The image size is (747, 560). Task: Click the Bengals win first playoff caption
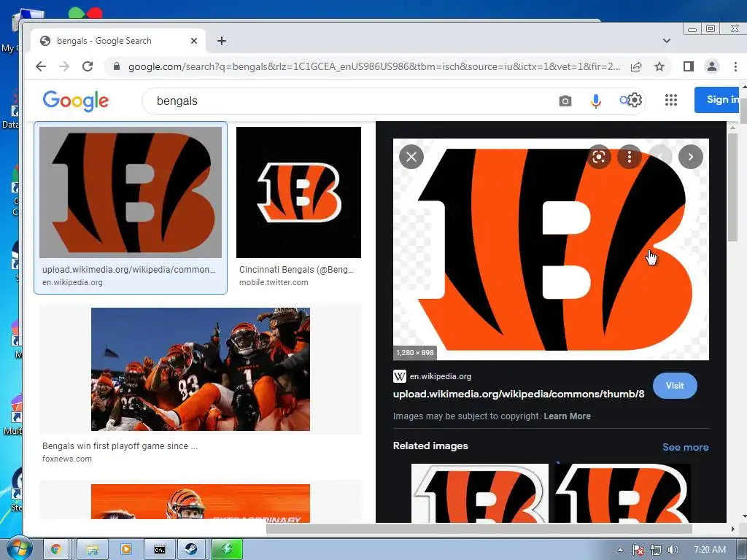tap(120, 446)
